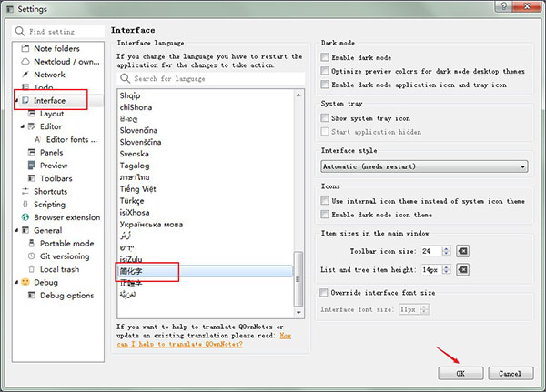Viewport: 546px width, 392px height.
Task: Click the Network settings icon
Action: pos(25,75)
